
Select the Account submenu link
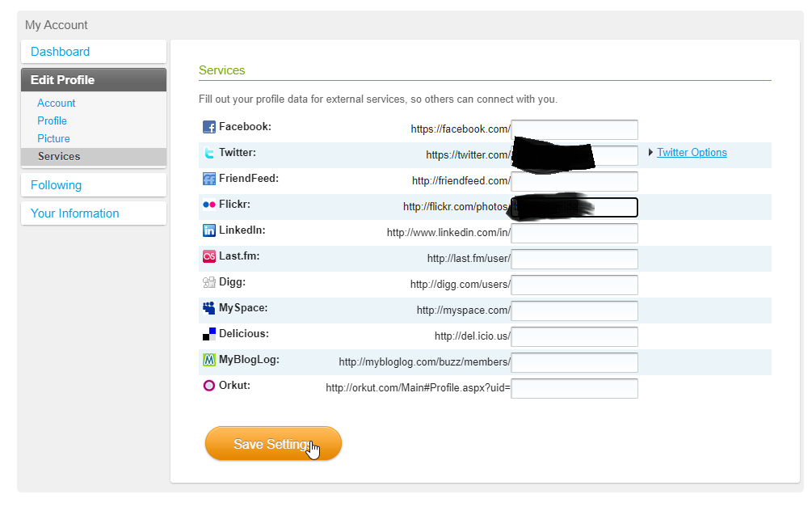pyautogui.click(x=56, y=104)
